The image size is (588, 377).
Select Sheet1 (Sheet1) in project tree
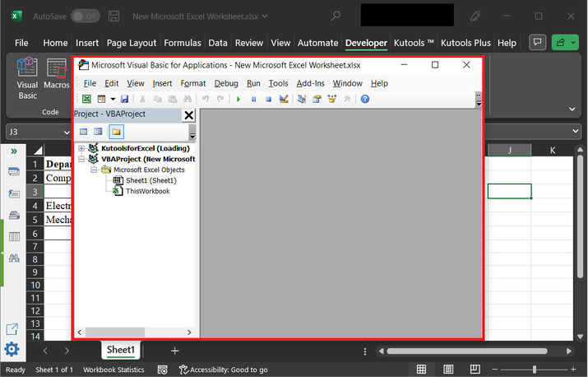coord(151,180)
